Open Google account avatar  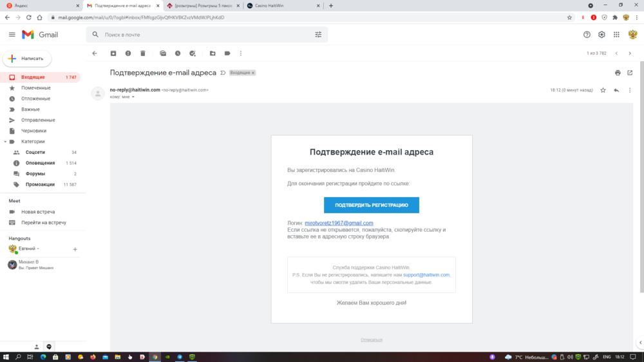click(x=632, y=35)
